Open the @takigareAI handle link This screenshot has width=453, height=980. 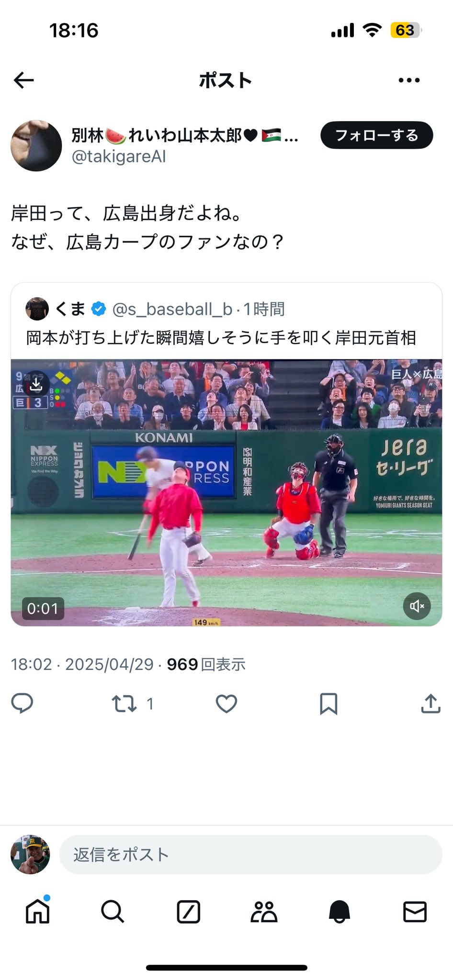click(119, 156)
